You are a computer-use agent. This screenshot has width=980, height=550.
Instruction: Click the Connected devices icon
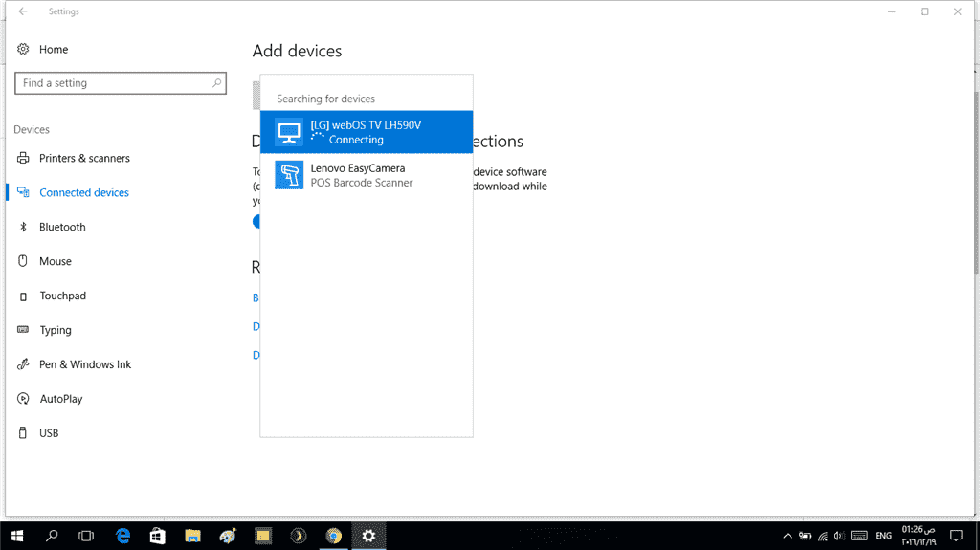coord(23,192)
